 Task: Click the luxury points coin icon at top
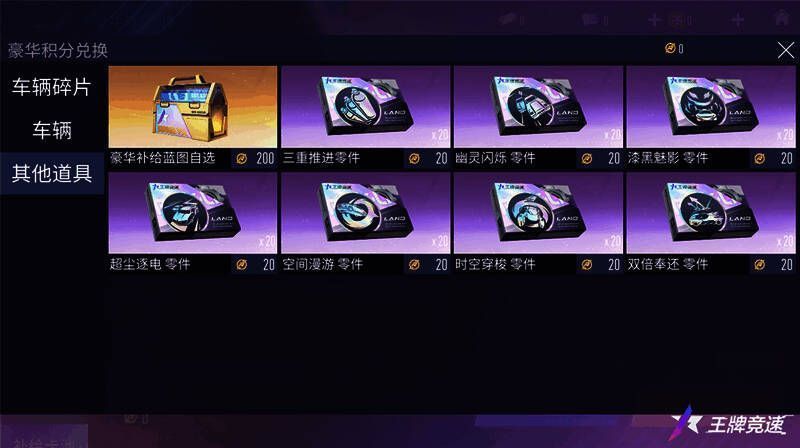pos(670,48)
